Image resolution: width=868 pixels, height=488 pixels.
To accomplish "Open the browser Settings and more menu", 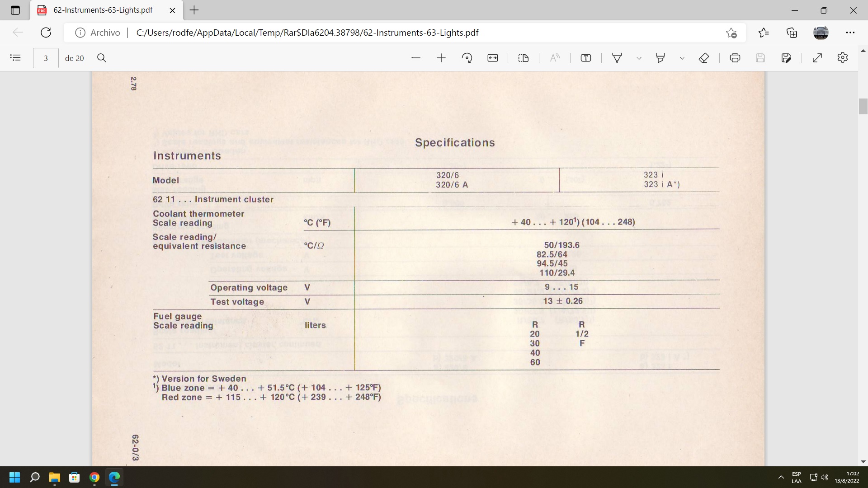I will 850,33.
